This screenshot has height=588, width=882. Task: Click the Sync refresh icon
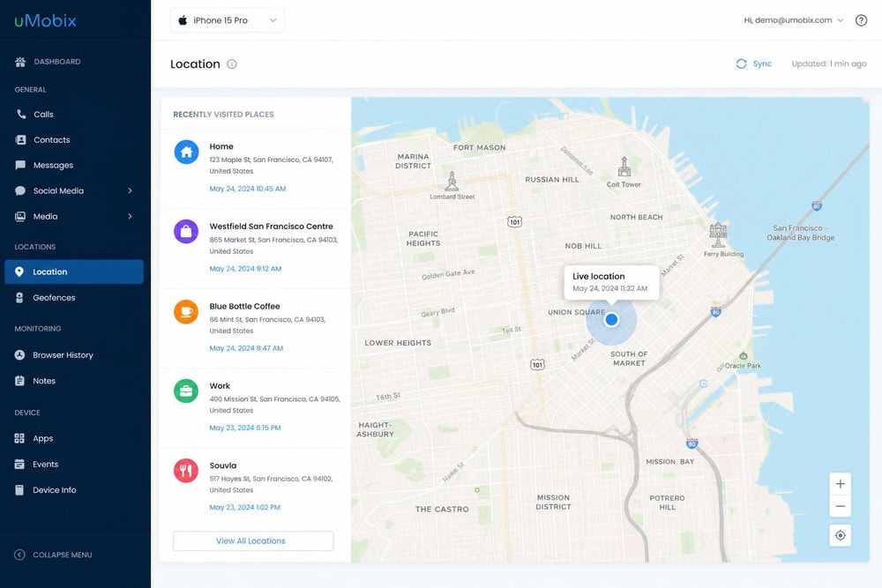[742, 63]
